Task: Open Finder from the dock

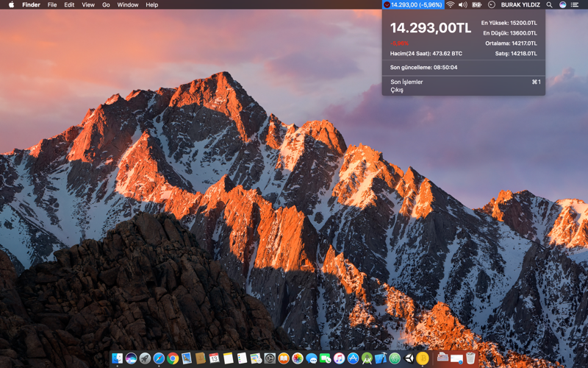Action: point(118,358)
